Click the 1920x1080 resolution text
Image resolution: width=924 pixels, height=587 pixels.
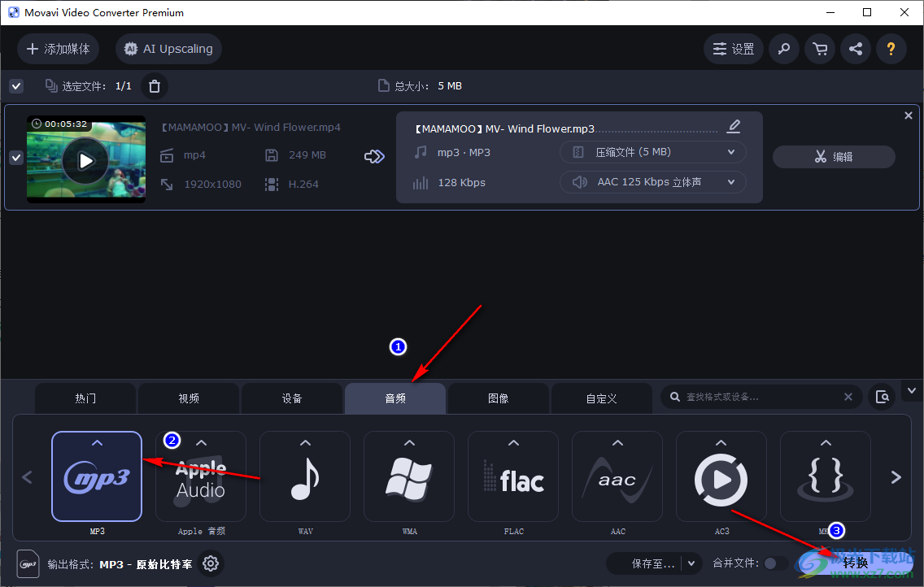tap(213, 185)
